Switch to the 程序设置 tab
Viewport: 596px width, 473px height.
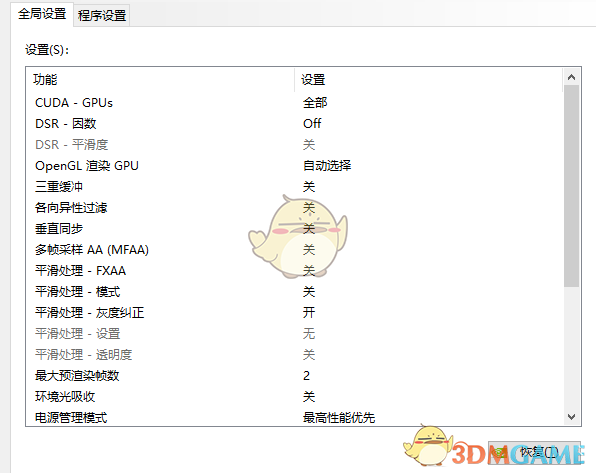(x=102, y=15)
